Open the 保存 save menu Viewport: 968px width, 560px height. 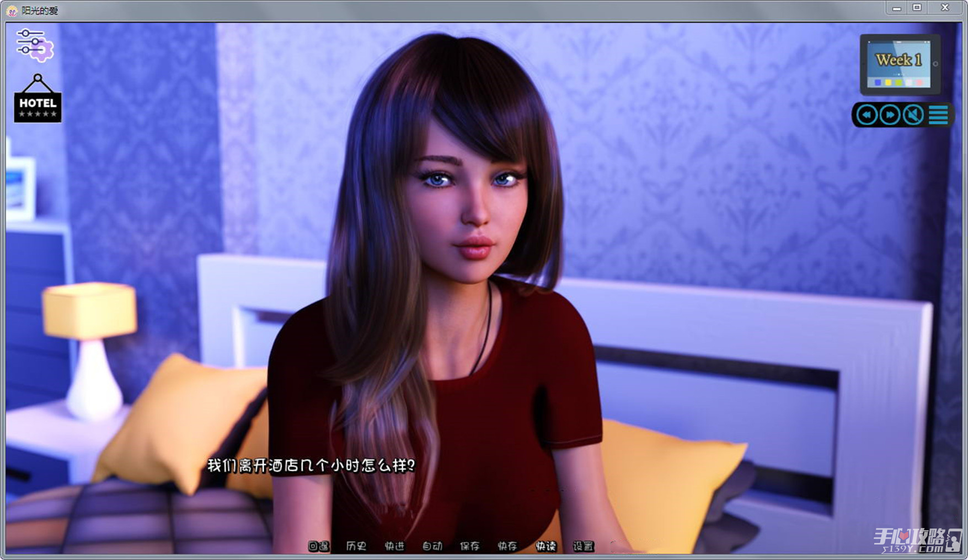(x=469, y=546)
